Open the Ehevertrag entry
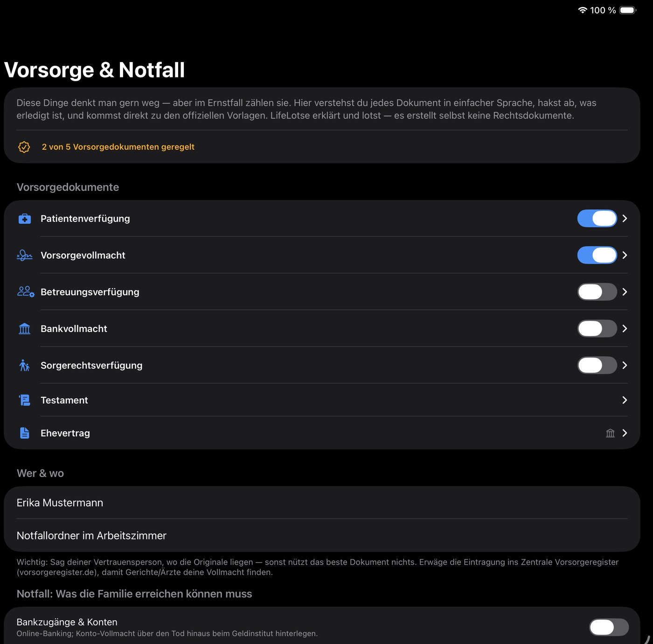The image size is (653, 644). click(x=322, y=433)
